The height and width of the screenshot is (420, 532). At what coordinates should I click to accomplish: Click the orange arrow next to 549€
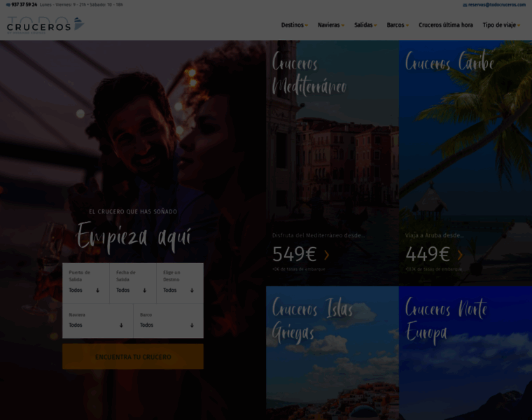(x=326, y=255)
